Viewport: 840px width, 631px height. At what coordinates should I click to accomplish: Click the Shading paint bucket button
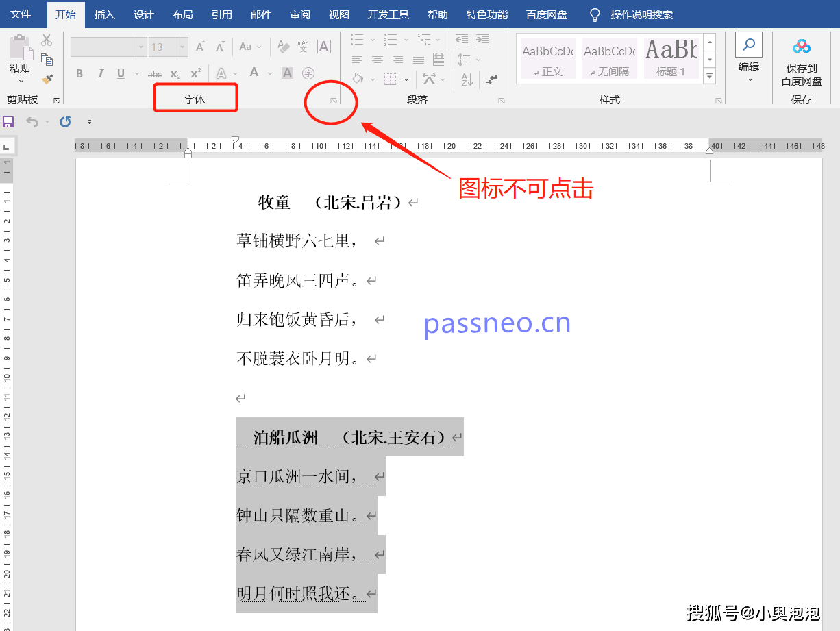pyautogui.click(x=357, y=79)
